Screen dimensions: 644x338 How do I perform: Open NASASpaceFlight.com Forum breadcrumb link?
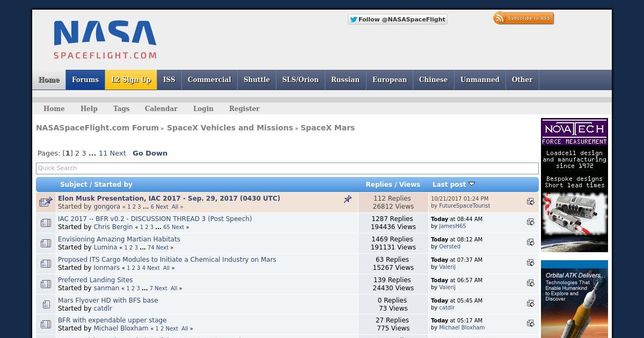97,128
